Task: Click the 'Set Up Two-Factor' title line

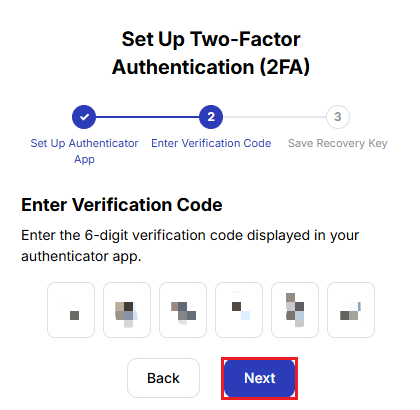Action: (211, 39)
